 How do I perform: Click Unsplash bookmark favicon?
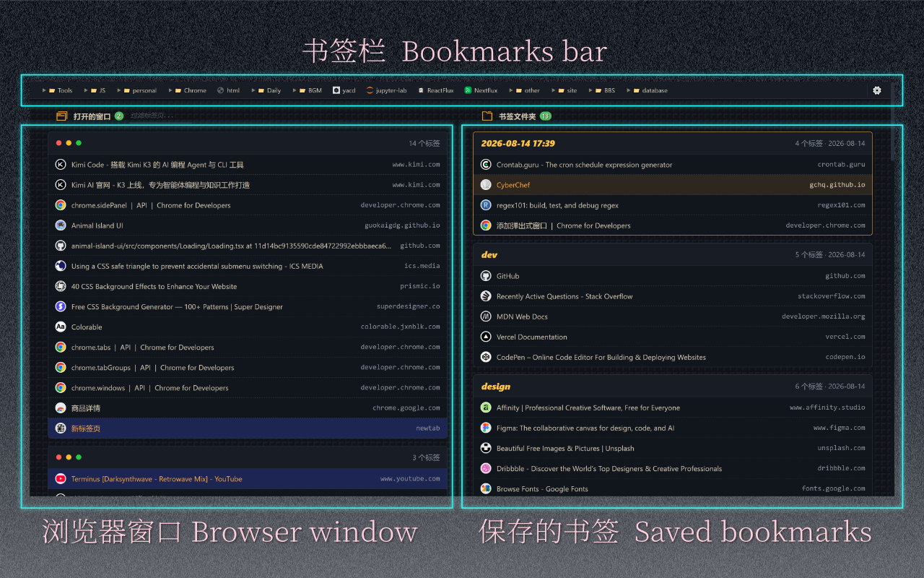coord(486,448)
